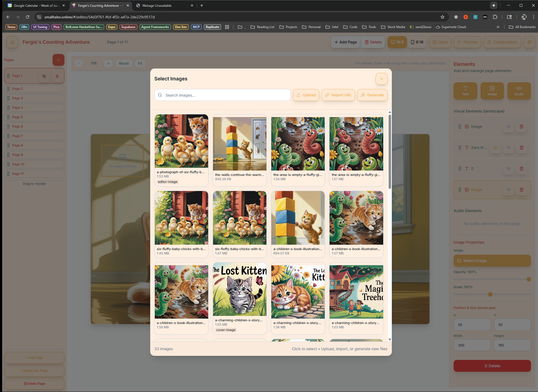Click the Preview button
This screenshot has height=392, width=538.
467,42
